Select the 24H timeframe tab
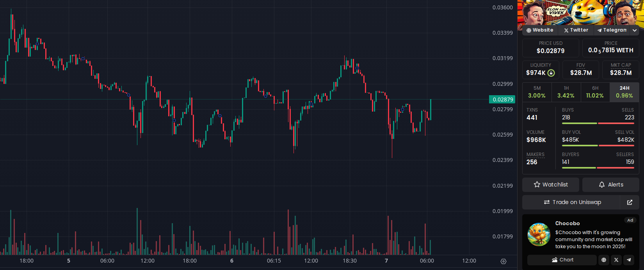644x270 pixels. coord(624,92)
